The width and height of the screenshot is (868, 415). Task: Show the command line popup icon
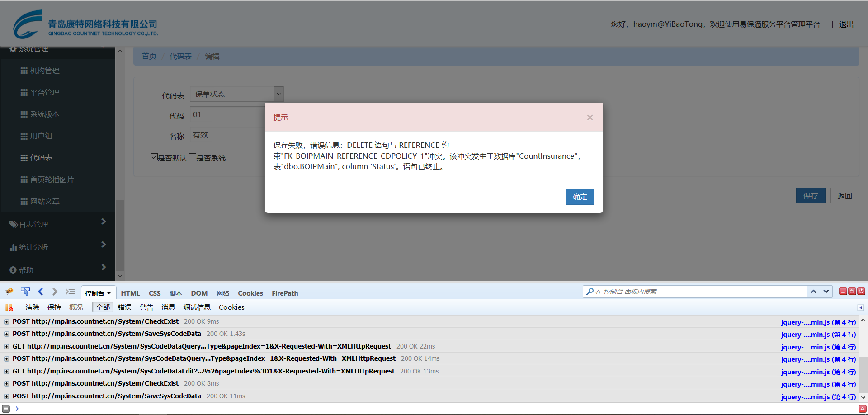70,292
